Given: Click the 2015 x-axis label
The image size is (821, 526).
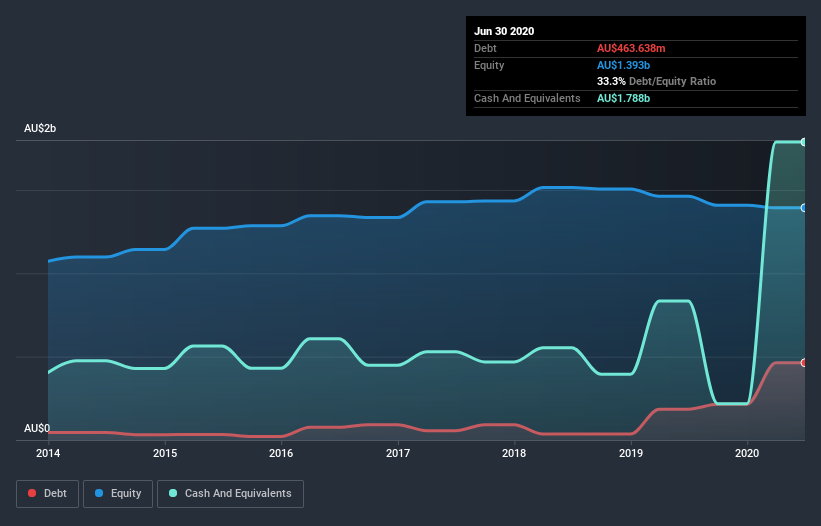Looking at the screenshot, I should coord(165,453).
